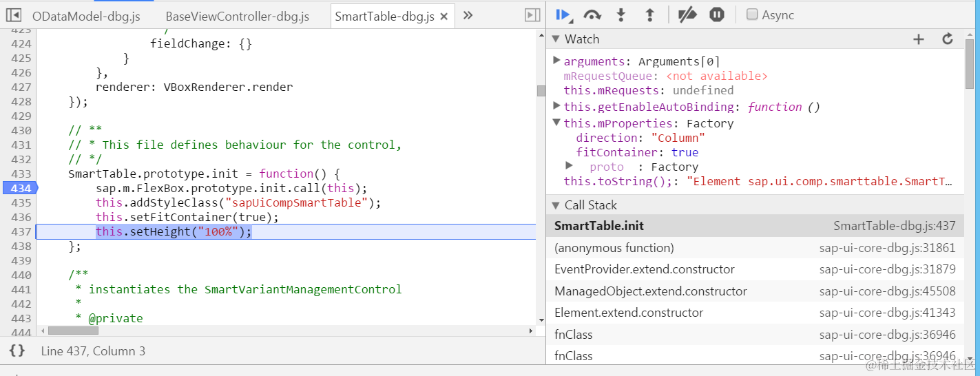Select the SmartTable.init call stack frame
This screenshot has width=980, height=376.
pos(755,226)
